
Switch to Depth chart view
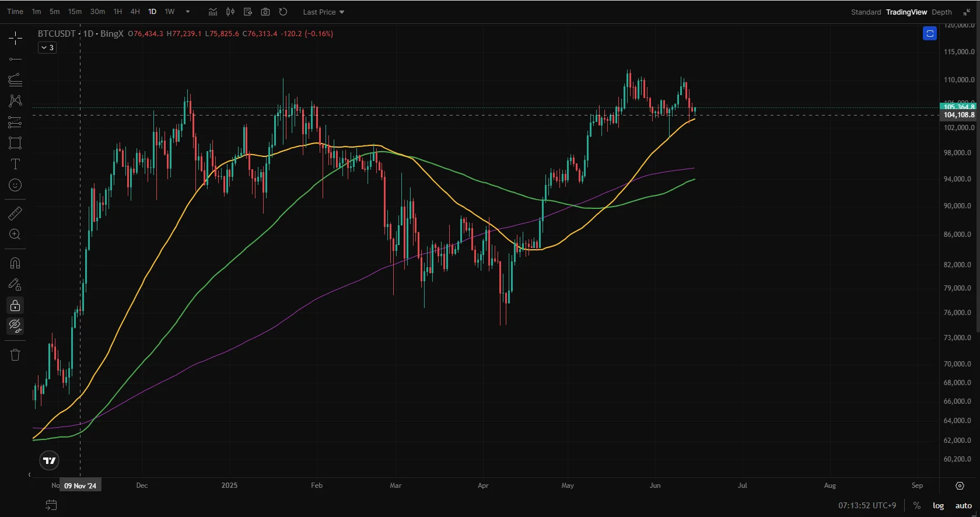tap(942, 12)
